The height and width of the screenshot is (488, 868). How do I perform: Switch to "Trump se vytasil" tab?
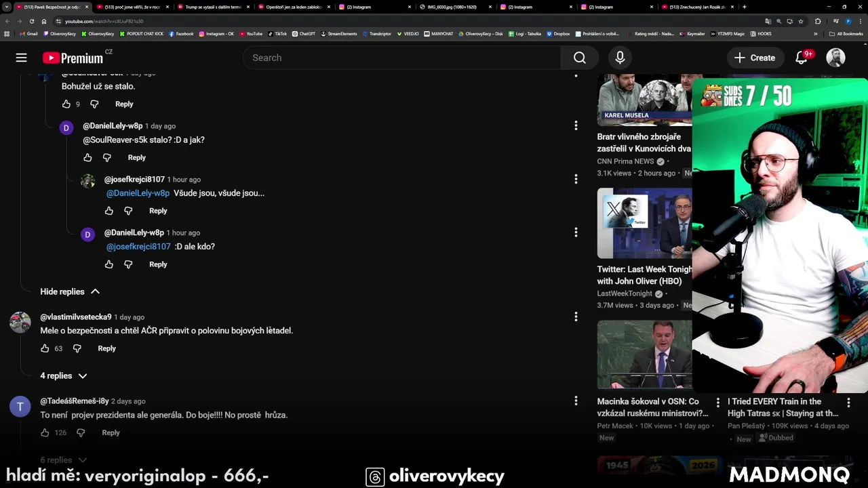213,7
